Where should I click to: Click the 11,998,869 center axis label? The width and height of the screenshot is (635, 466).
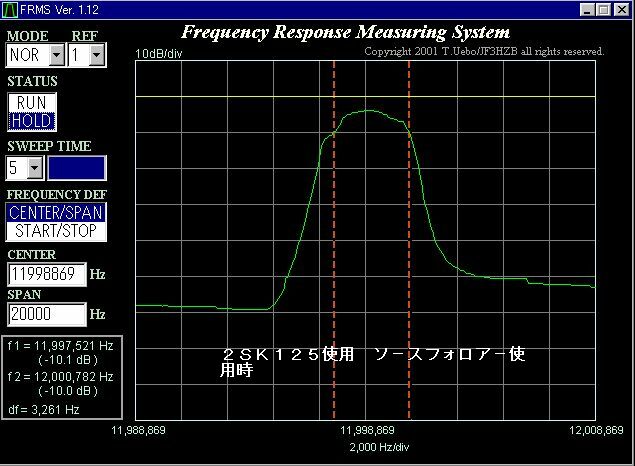pos(367,430)
